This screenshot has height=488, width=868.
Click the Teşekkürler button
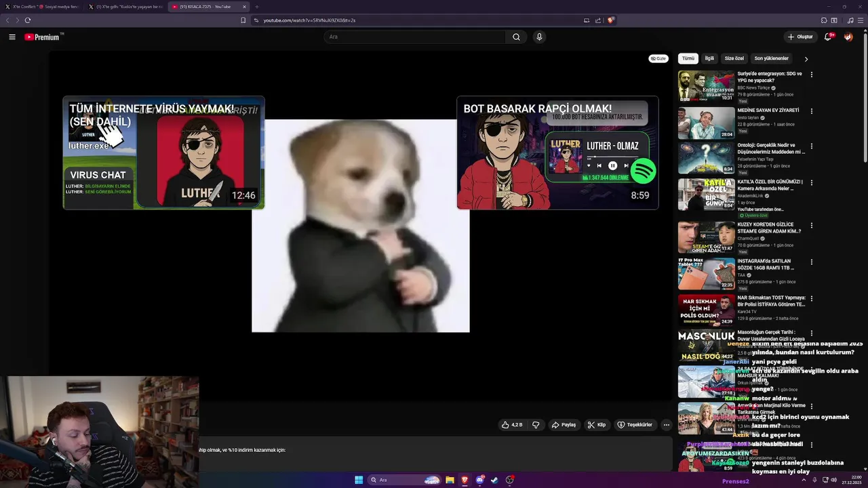click(x=635, y=425)
